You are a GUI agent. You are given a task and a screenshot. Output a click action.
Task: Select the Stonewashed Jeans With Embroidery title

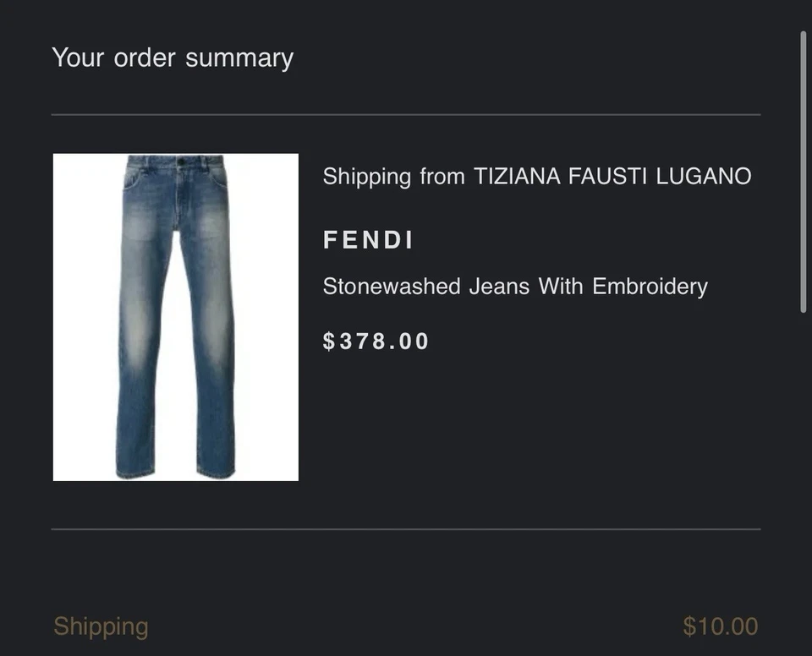coord(514,286)
